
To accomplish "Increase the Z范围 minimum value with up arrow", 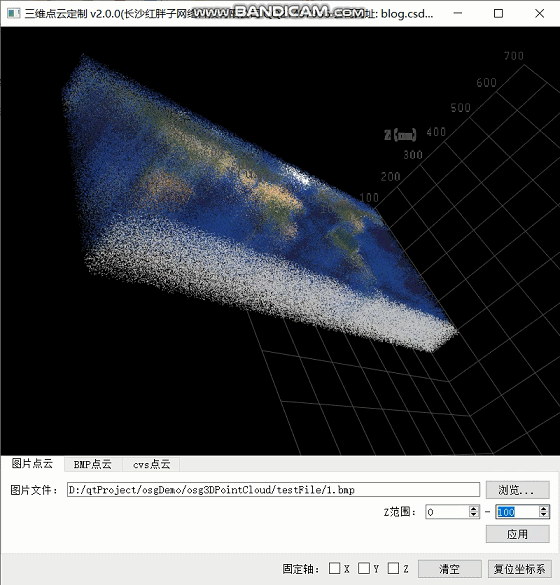I will pyautogui.click(x=474, y=509).
